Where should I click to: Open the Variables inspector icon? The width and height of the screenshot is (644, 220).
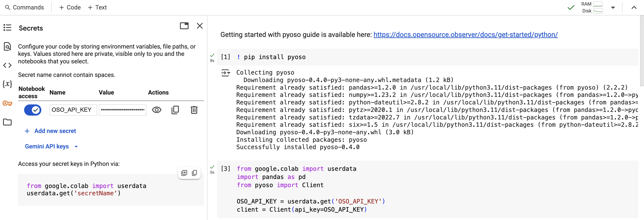coord(7,84)
